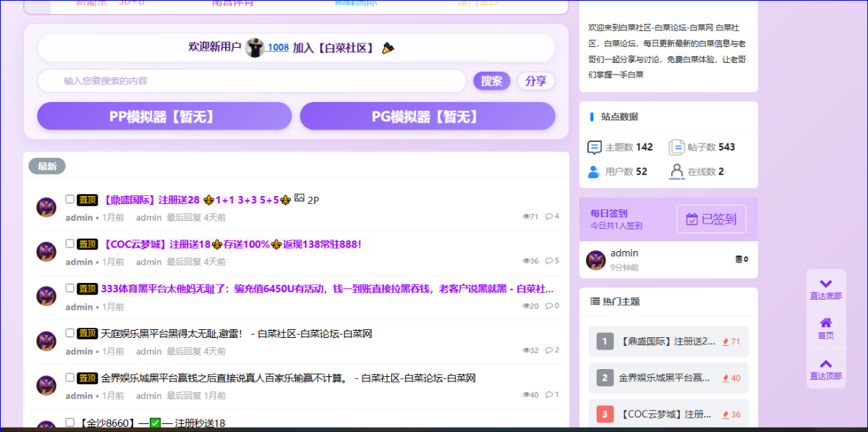This screenshot has height=432, width=868.
Task: Click admin avatar beside 鼎盛国际 post
Action: coord(46,208)
